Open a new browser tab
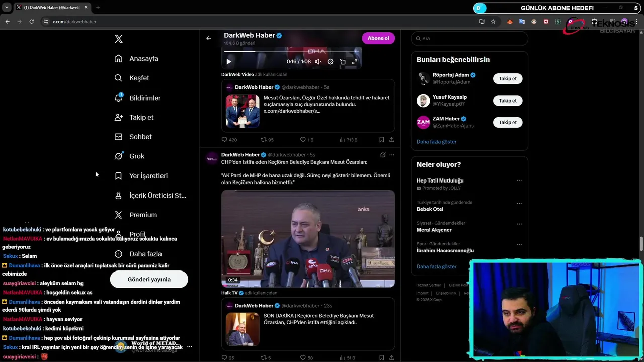 point(98,7)
